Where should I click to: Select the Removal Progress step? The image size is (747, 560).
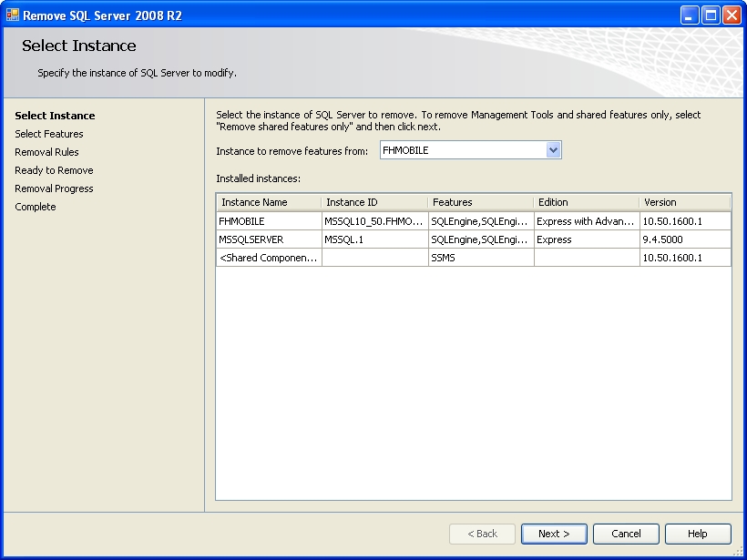[x=54, y=188]
